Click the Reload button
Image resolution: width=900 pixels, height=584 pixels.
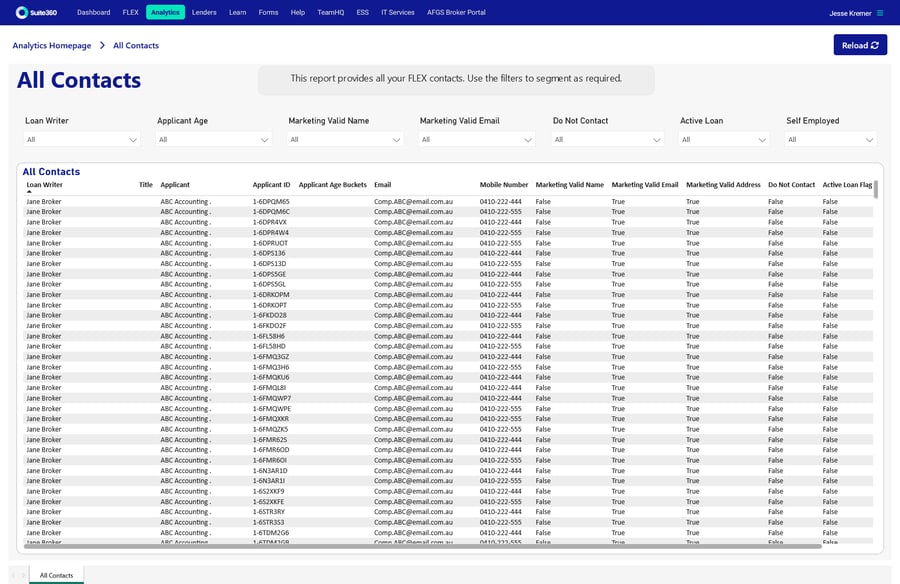[860, 45]
